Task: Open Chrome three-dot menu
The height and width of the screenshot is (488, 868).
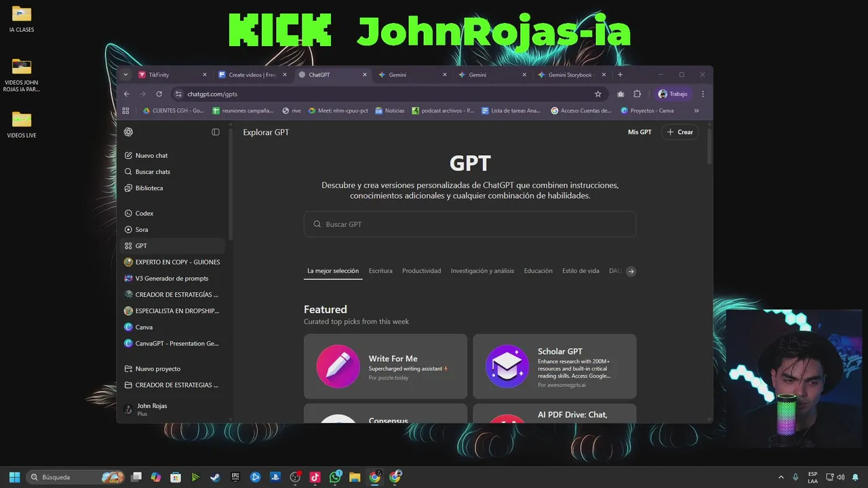Action: click(703, 94)
